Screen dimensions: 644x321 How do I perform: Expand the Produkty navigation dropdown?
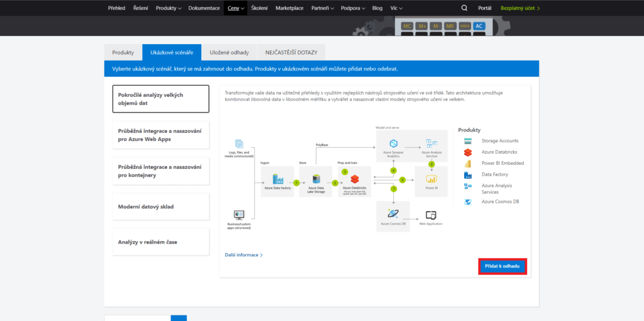(168, 8)
